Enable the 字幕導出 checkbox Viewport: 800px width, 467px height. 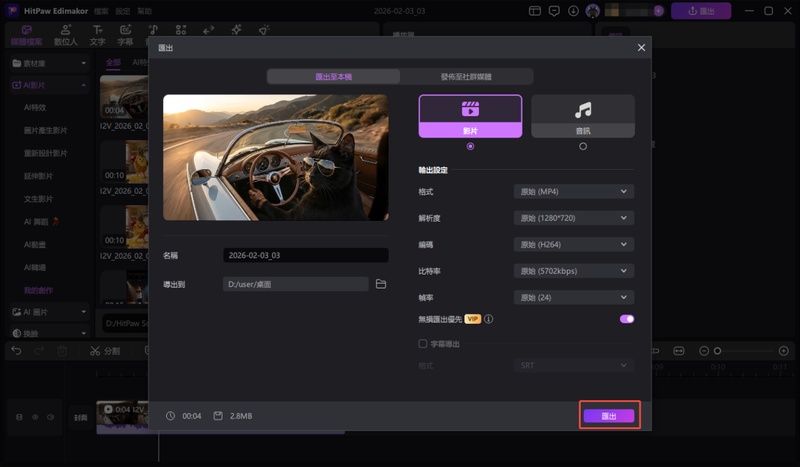tap(423, 343)
